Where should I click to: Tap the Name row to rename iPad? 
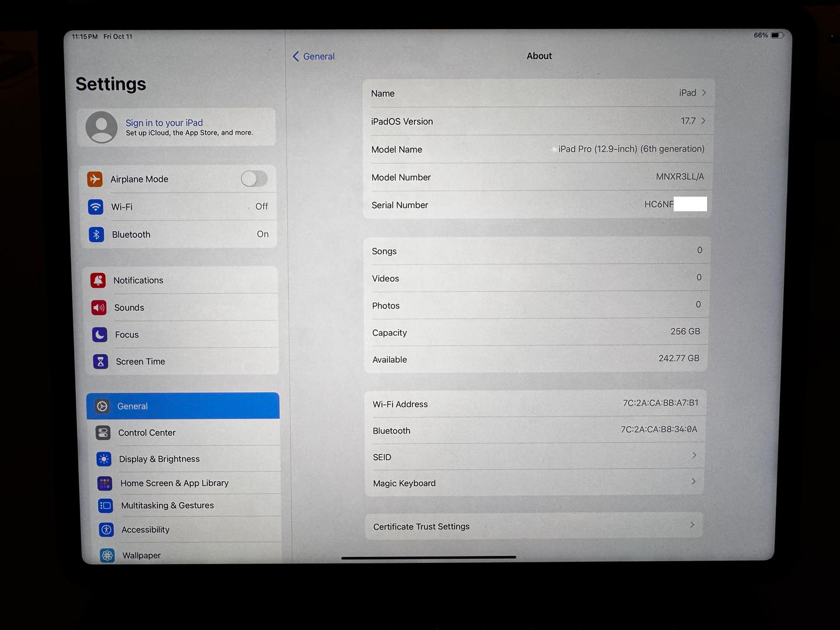(538, 93)
